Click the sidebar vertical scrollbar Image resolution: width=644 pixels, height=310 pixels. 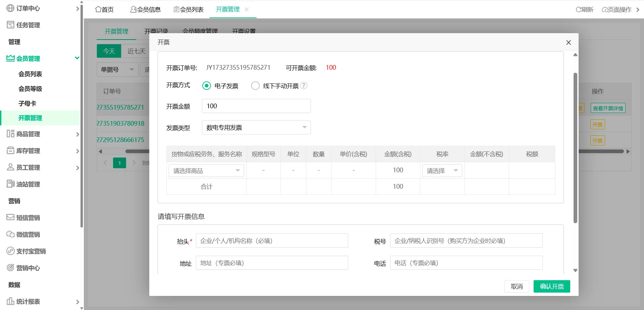82,116
